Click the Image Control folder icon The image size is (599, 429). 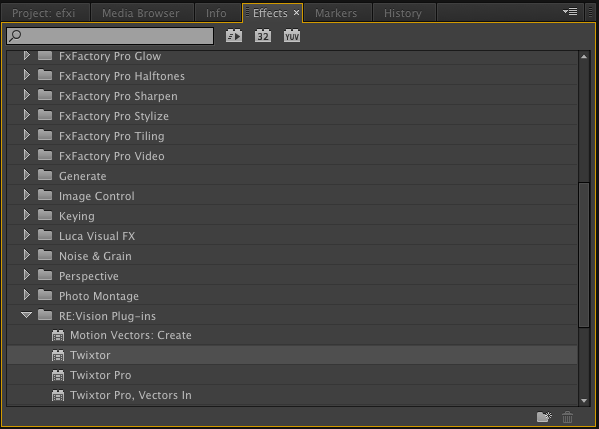tap(45, 195)
